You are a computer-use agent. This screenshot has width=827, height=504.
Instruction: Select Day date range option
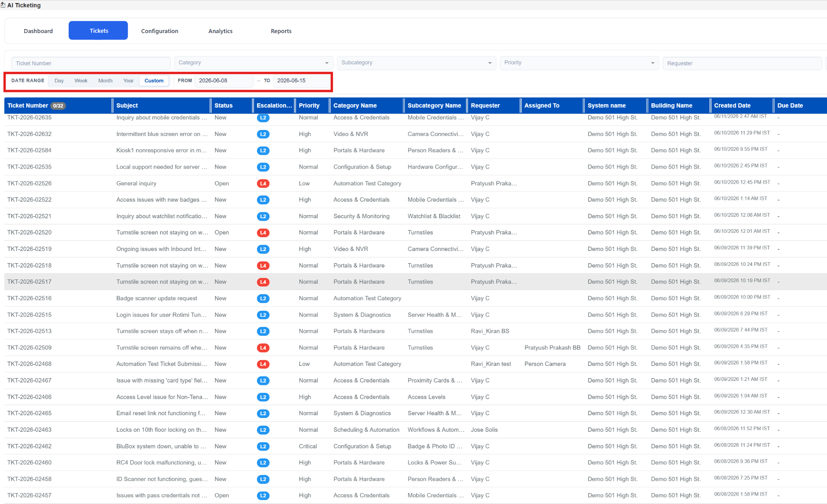[x=59, y=81]
